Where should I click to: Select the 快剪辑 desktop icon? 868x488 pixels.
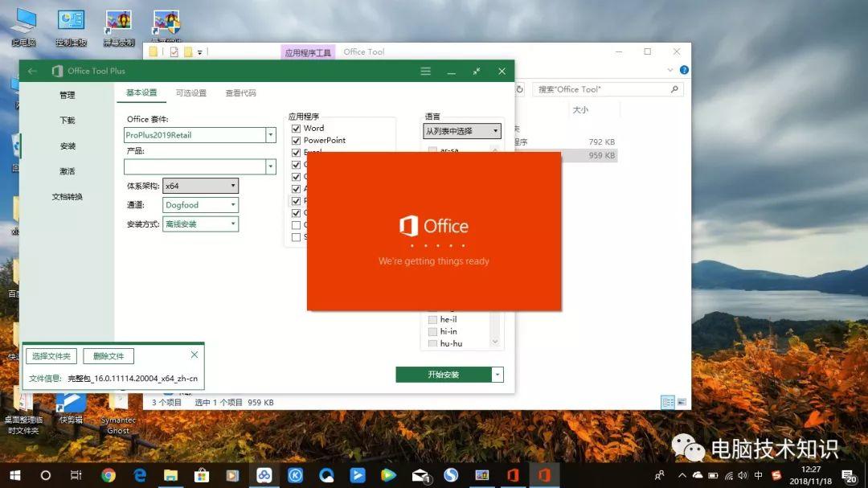71,408
